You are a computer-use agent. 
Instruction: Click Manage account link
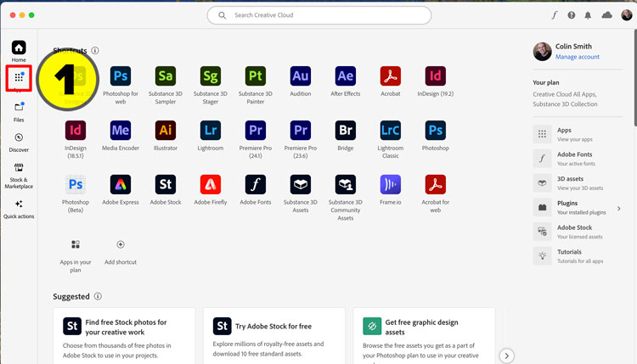[x=578, y=57]
